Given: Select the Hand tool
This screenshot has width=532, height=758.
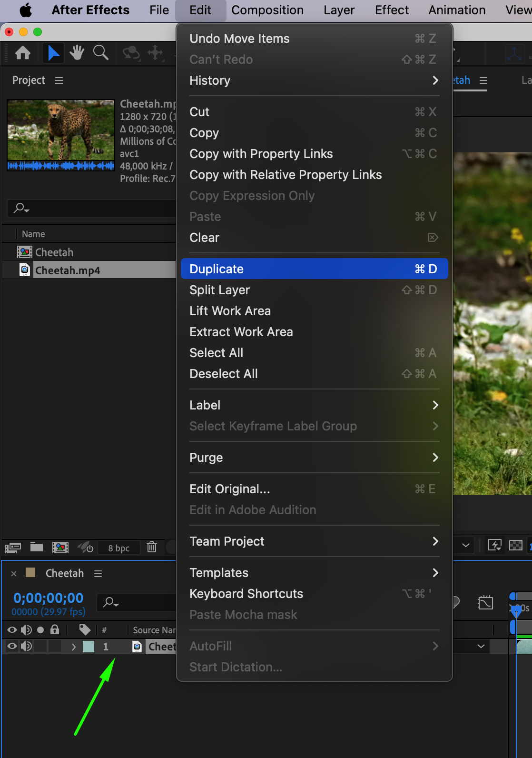Looking at the screenshot, I should click(77, 52).
